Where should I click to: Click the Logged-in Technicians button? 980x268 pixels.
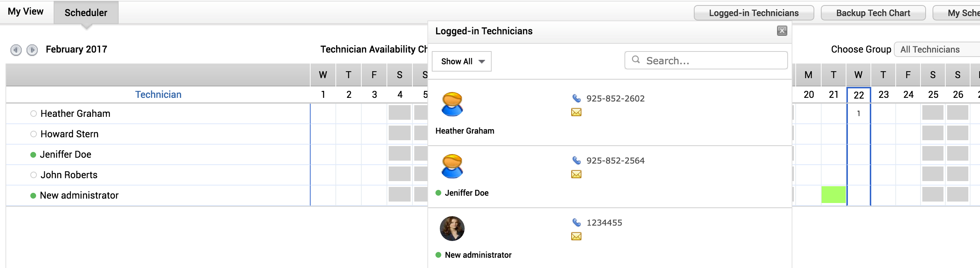pos(753,13)
